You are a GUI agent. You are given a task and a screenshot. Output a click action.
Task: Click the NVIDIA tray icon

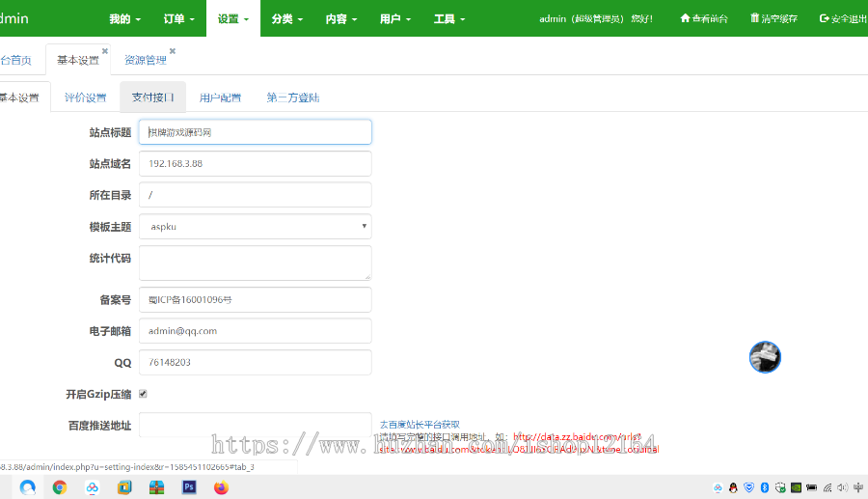coord(796,488)
